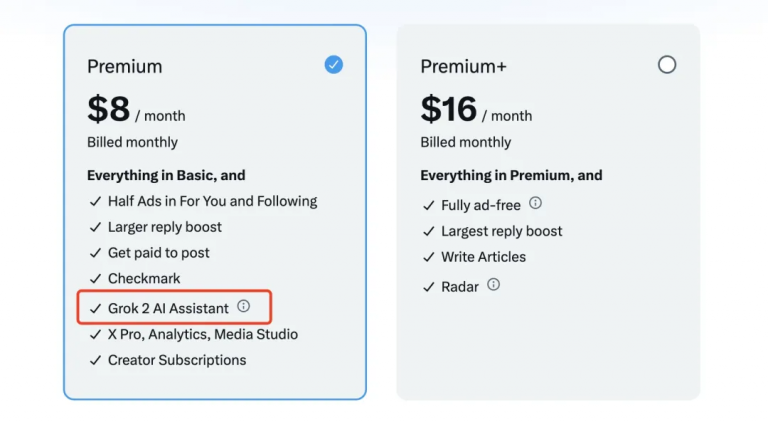Click the Premium plan title
768x422 pixels.
[124, 67]
